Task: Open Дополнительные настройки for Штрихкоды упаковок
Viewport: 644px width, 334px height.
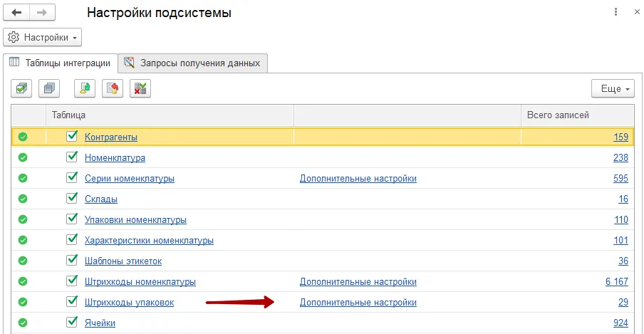Action: point(358,303)
